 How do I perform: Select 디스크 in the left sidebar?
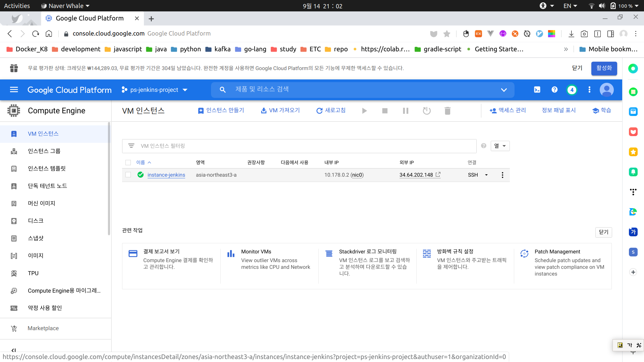click(36, 221)
